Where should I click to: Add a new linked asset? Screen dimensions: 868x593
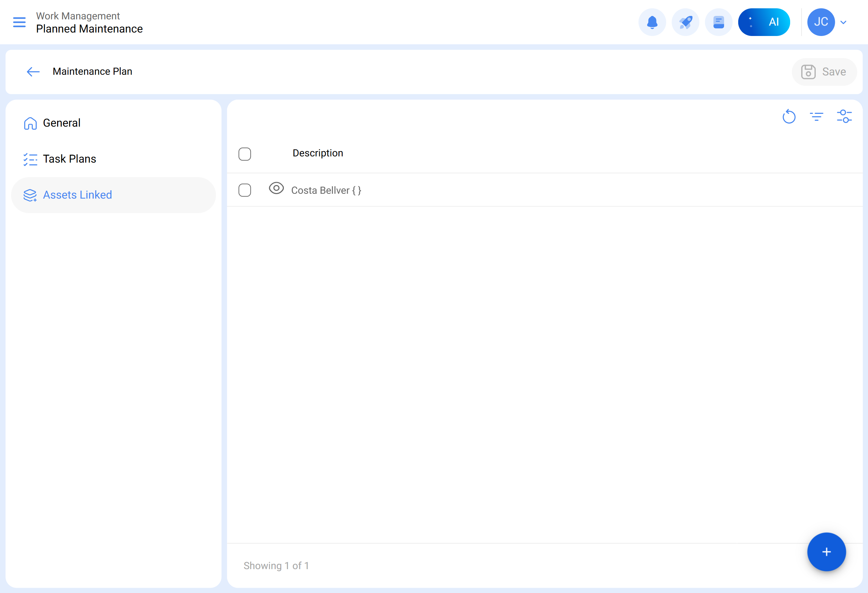826,551
